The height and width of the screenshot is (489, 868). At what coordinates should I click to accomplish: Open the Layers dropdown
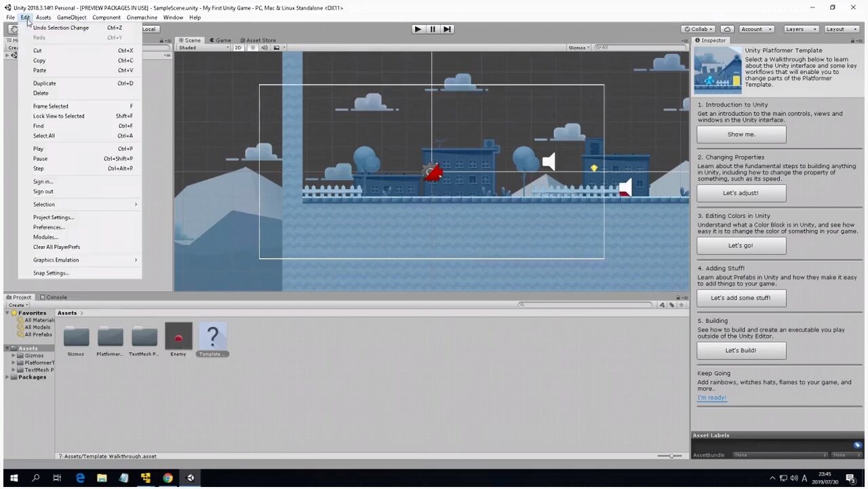800,29
